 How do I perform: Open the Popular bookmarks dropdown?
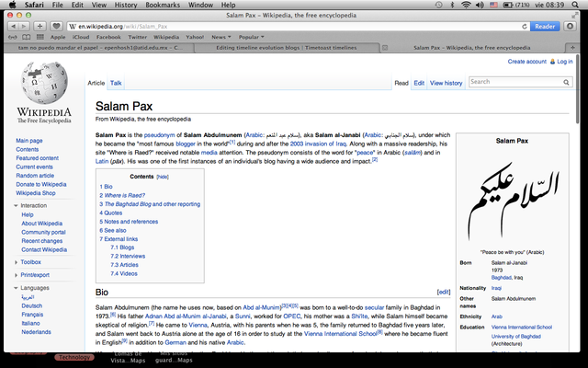click(251, 37)
